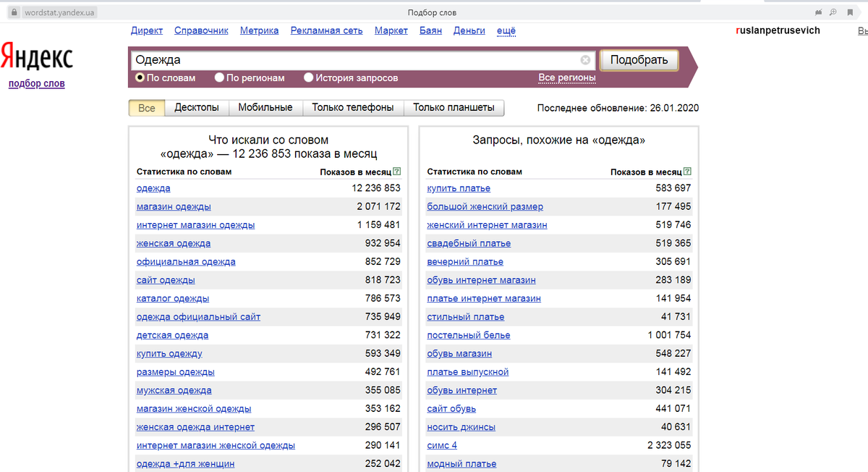Image resolution: width=868 pixels, height=472 pixels.
Task: Open the 'Метрика' service link
Action: click(x=260, y=30)
